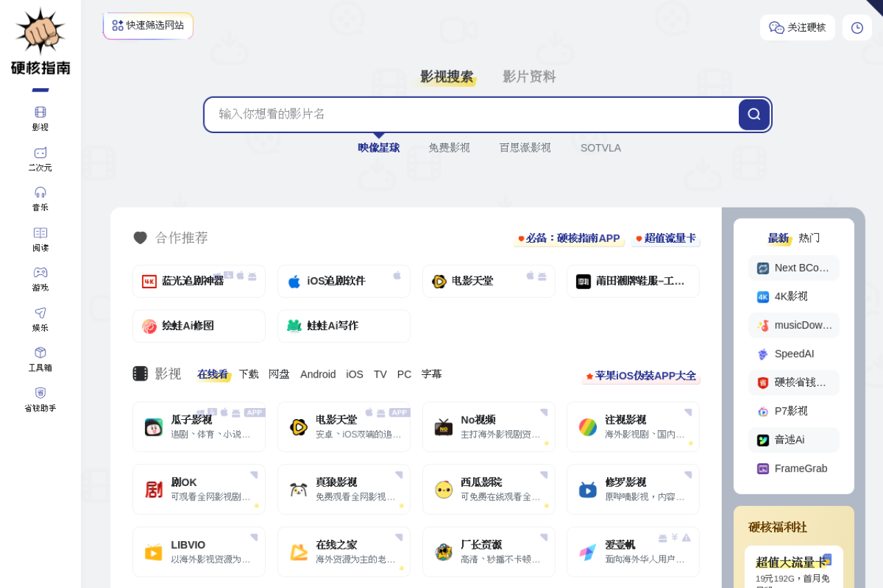
Task: Open 硬核省钱… in latest list
Action: 794,383
